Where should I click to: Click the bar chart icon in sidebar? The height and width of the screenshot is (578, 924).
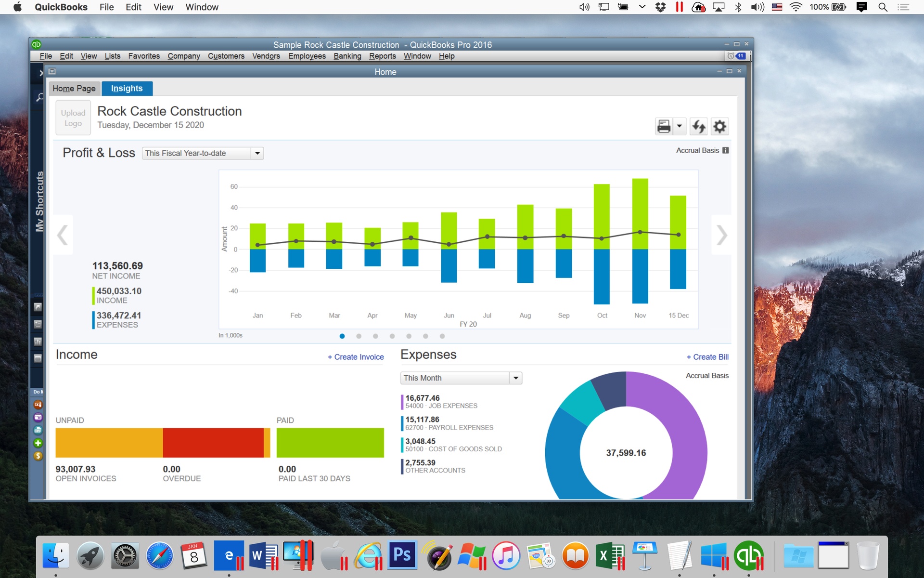coord(38,342)
